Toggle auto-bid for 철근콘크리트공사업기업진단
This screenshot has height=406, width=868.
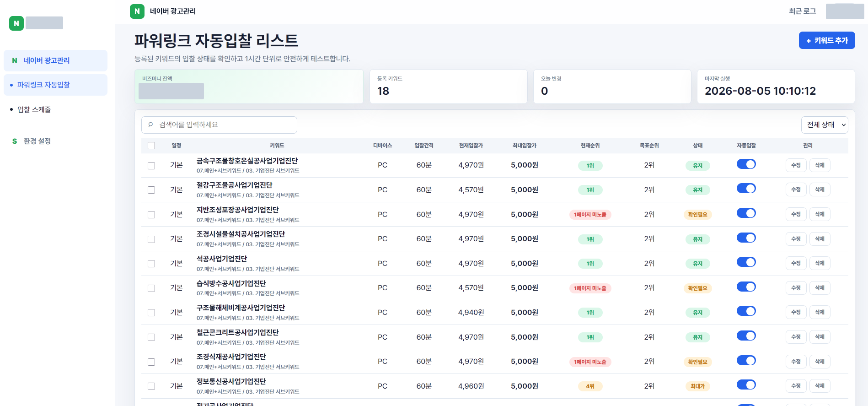(746, 336)
